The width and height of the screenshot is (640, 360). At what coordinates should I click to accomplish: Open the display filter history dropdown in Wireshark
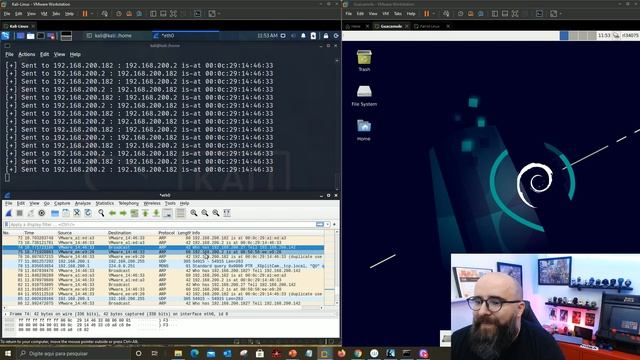coord(327,224)
